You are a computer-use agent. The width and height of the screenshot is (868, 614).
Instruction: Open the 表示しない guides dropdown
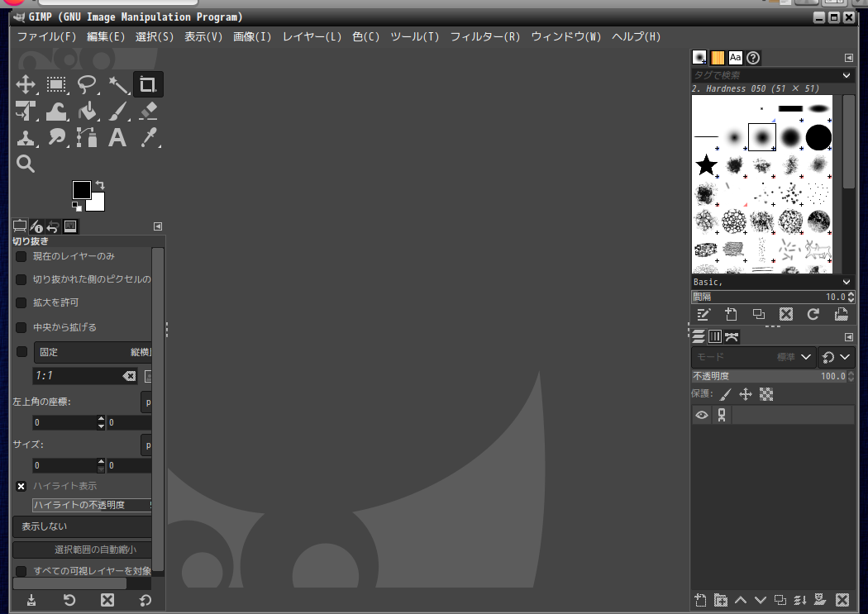[82, 526]
